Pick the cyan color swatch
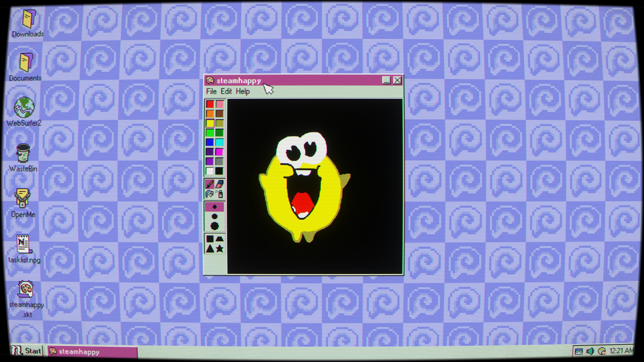644x362 pixels. tap(219, 142)
